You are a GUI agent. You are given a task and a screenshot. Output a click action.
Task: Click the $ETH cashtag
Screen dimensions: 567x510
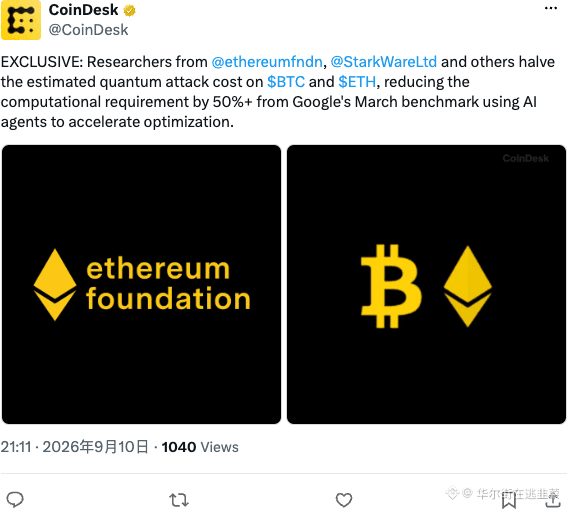[x=357, y=82]
